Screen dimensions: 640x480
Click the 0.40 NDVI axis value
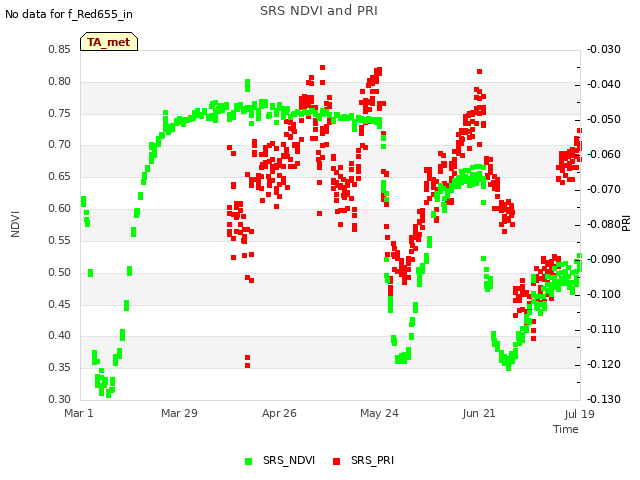click(60, 336)
